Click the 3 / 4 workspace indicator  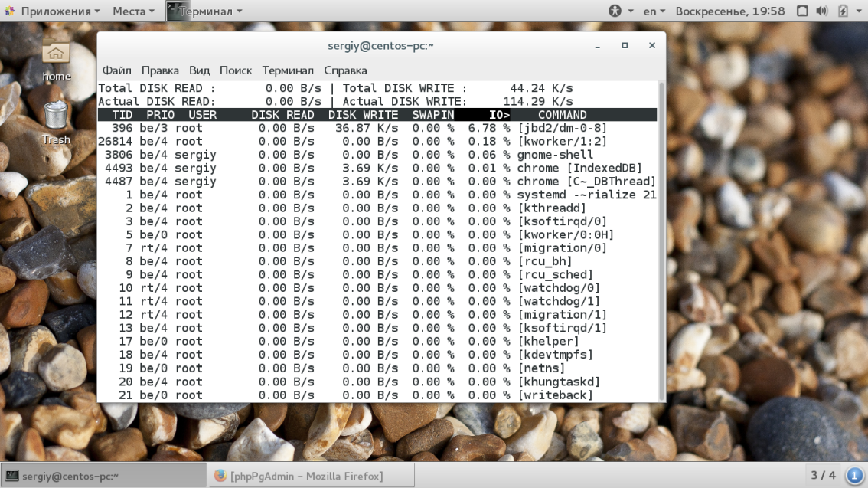823,475
